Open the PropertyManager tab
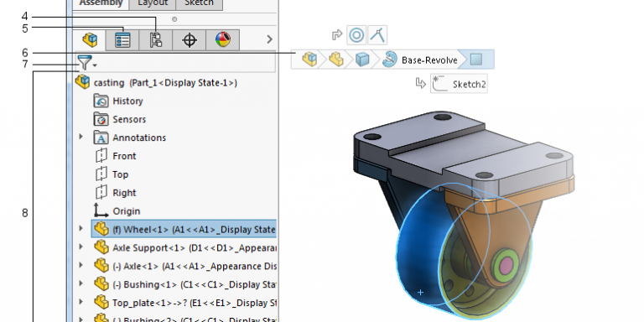 point(122,40)
